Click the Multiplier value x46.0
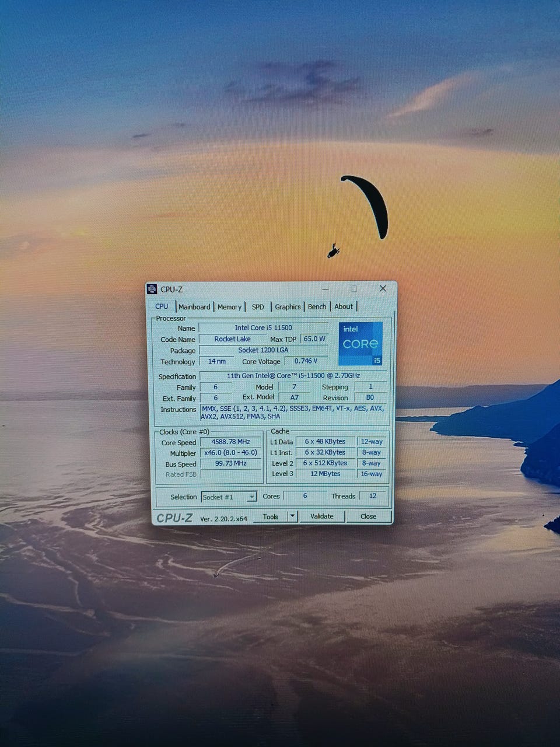The height and width of the screenshot is (747, 560). 230,453
